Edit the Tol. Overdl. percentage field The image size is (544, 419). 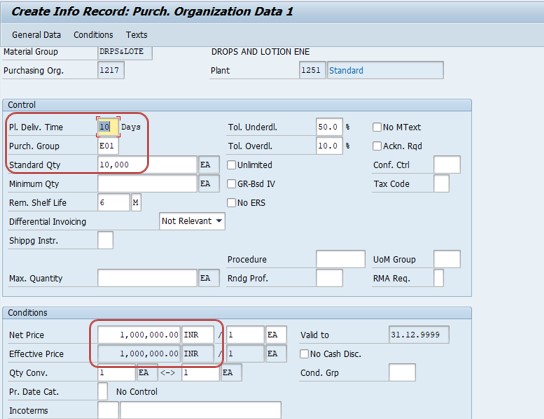[329, 146]
